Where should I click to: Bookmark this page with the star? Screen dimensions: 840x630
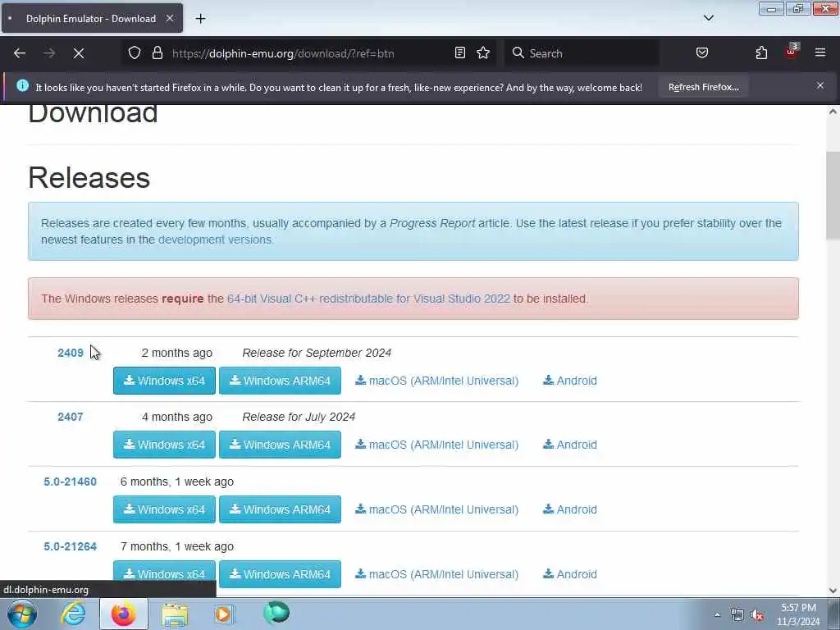pyautogui.click(x=483, y=53)
